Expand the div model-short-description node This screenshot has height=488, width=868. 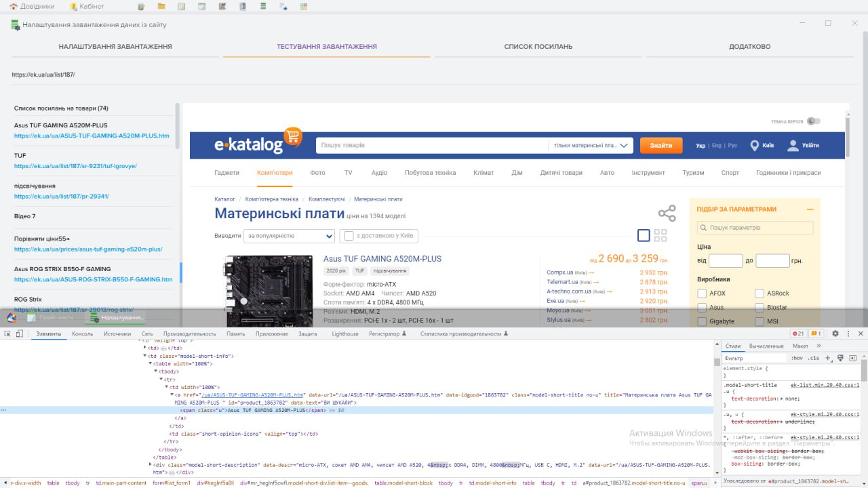[x=150, y=465]
